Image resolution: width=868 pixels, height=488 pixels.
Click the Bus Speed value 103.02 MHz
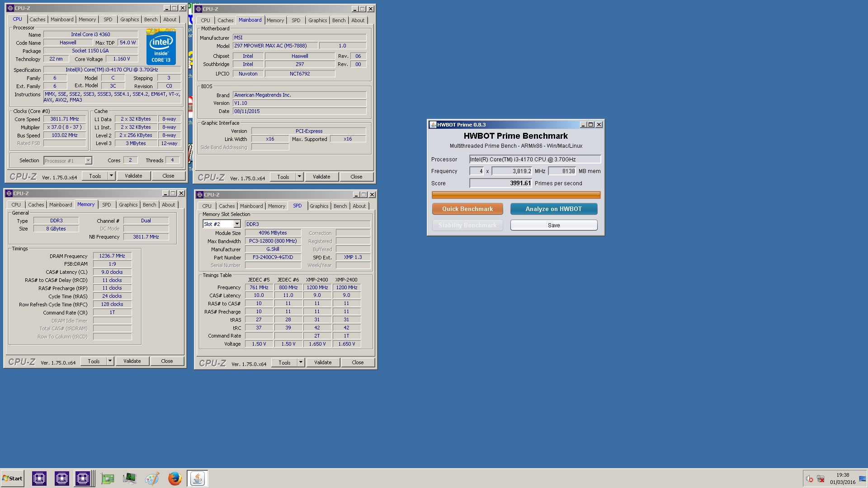tap(65, 135)
